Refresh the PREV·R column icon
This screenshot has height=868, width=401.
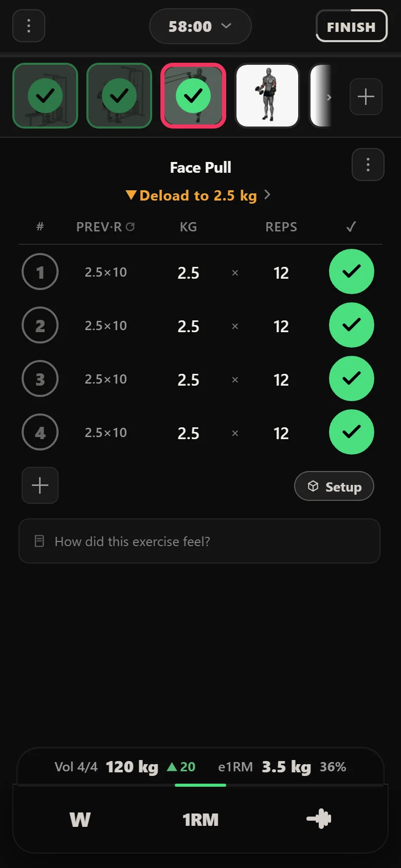coord(131,227)
